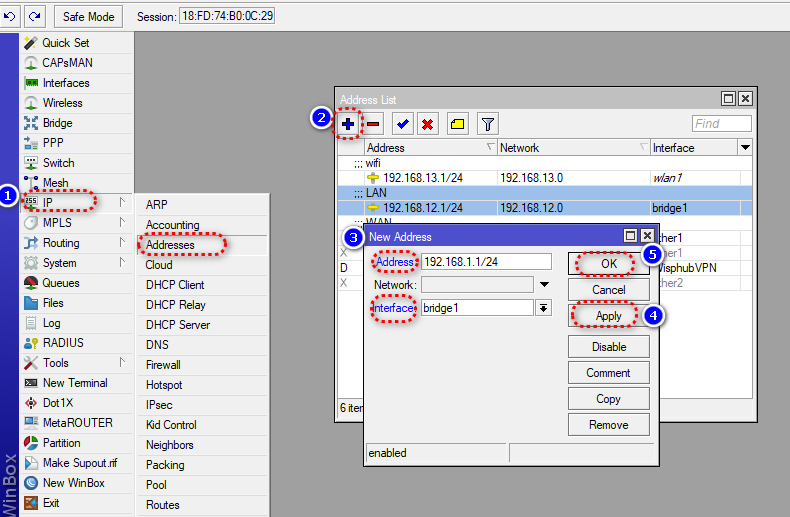Viewport: 790px width, 517px height.
Task: Click the blue checkmark enable icon
Action: click(x=403, y=124)
